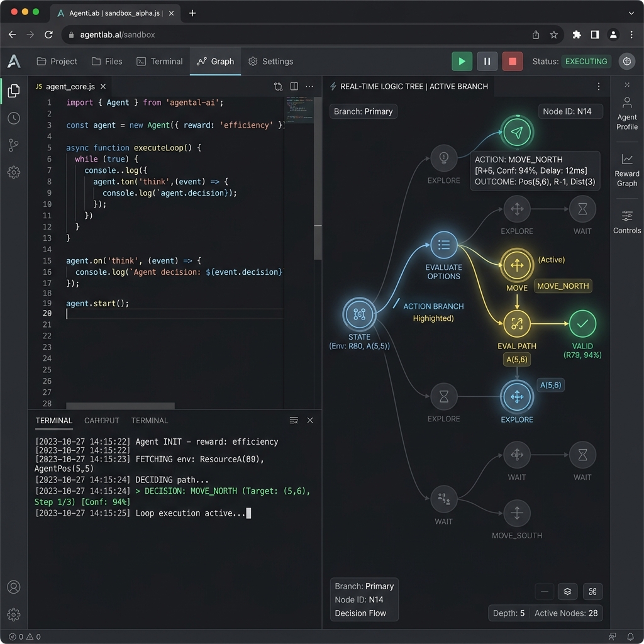Open the Files menu
This screenshot has height=644, width=644.
(107, 61)
